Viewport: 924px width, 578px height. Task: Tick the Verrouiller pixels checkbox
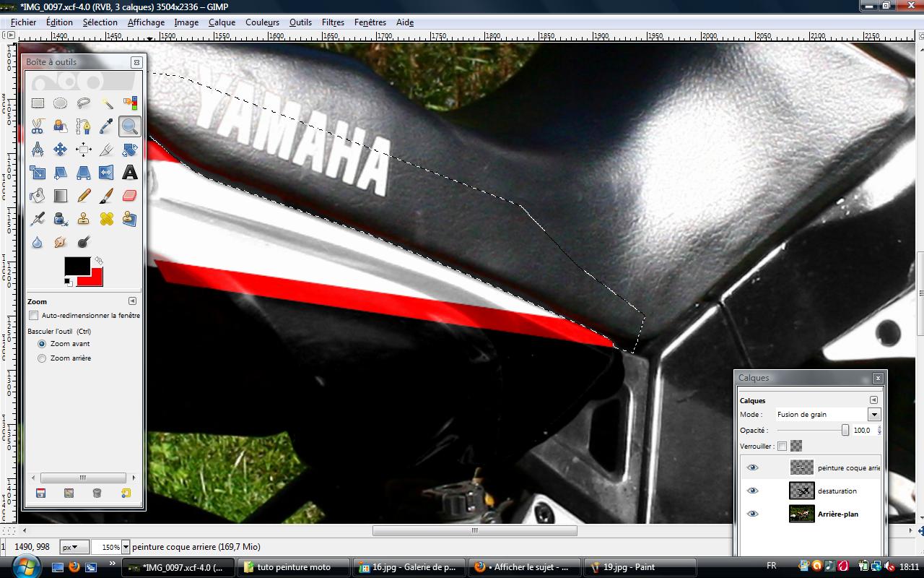point(782,447)
